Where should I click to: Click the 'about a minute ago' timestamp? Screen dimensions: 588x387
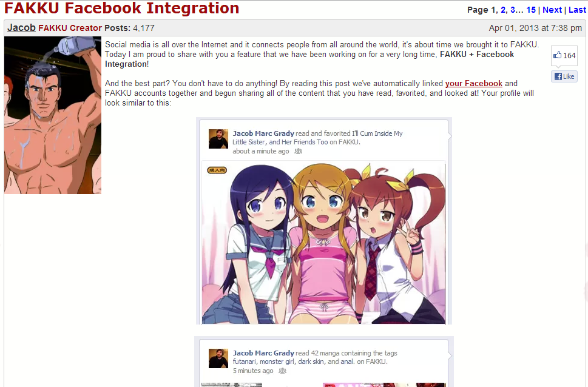coord(260,151)
